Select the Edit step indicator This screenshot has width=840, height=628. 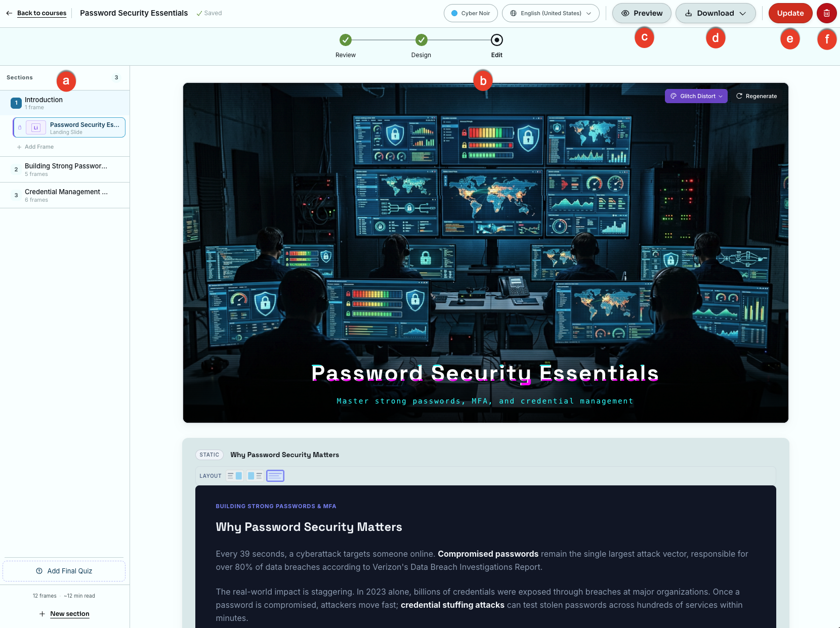497,40
